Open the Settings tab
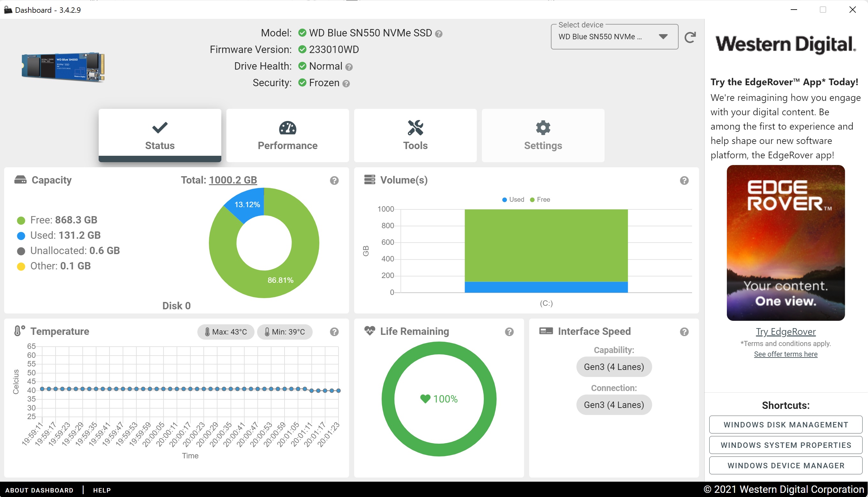 click(543, 136)
